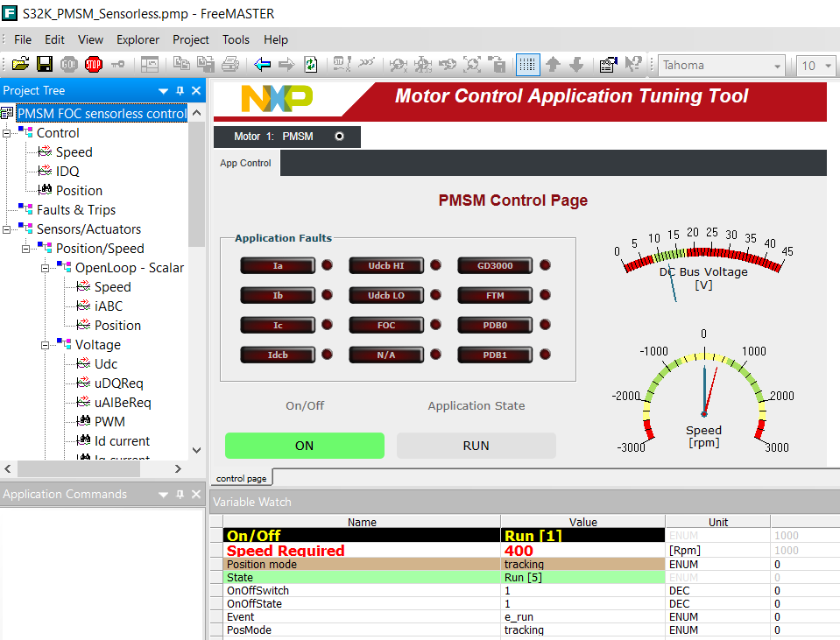Image resolution: width=840 pixels, height=640 pixels.
Task: Select the Motor 1: PMSM radio button
Action: point(339,137)
